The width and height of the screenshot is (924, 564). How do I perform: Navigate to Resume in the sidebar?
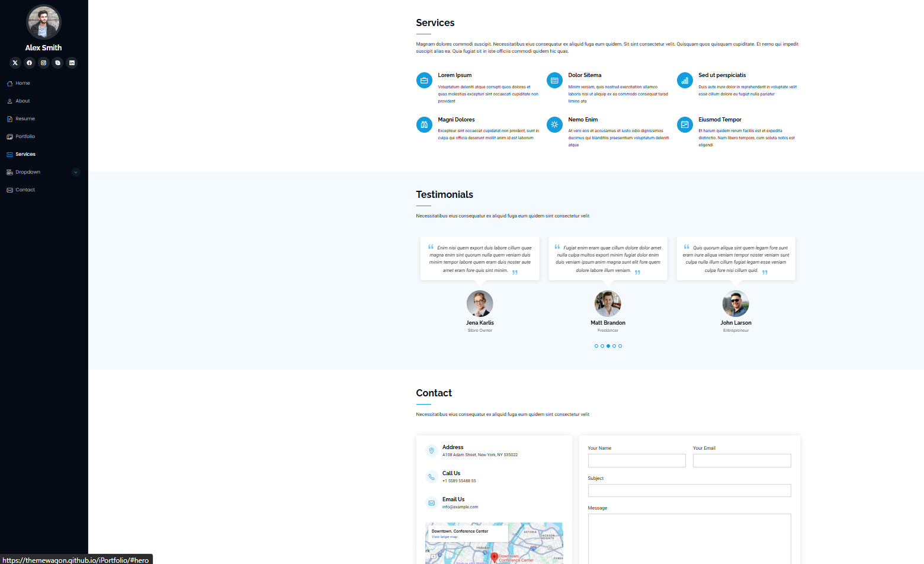click(x=25, y=119)
